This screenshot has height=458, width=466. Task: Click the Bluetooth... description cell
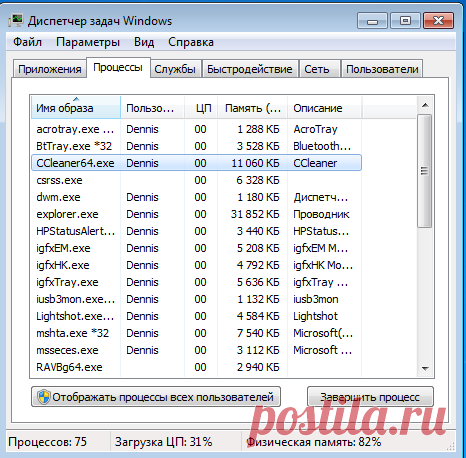[x=322, y=146]
